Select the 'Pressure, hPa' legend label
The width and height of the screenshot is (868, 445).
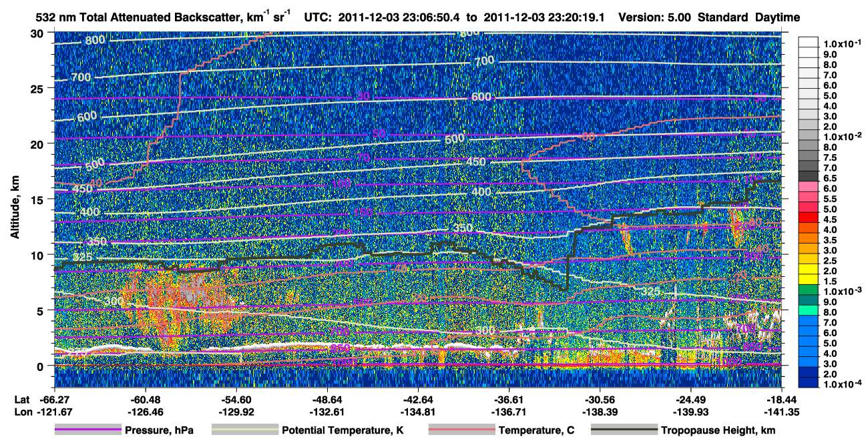pyautogui.click(x=159, y=430)
